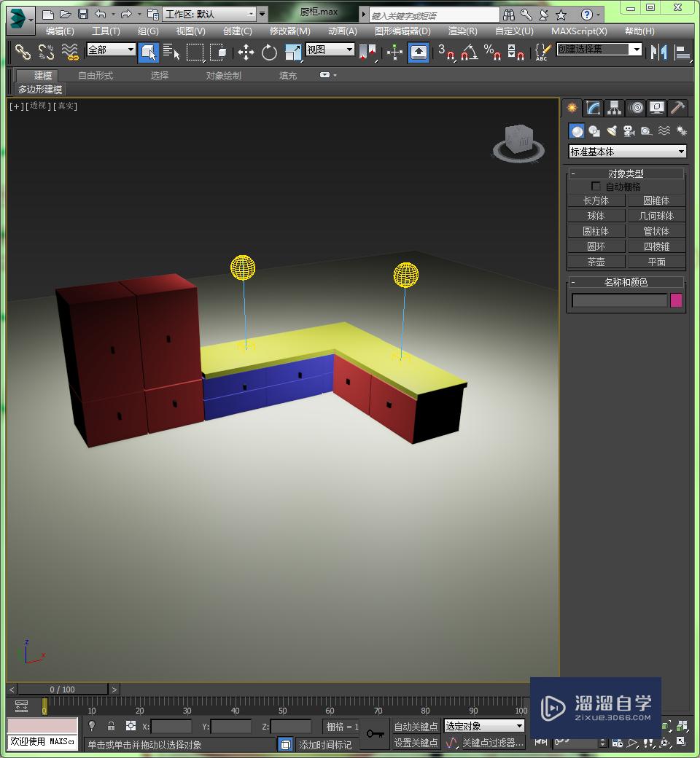
Task: Activate the Rotate tool
Action: (x=269, y=52)
